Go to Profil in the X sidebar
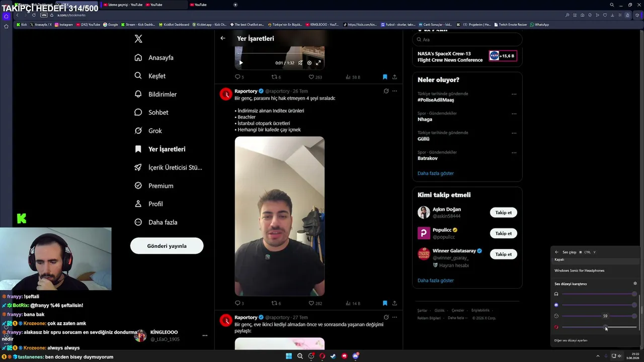Image resolution: width=644 pixels, height=362 pixels. pos(148,204)
